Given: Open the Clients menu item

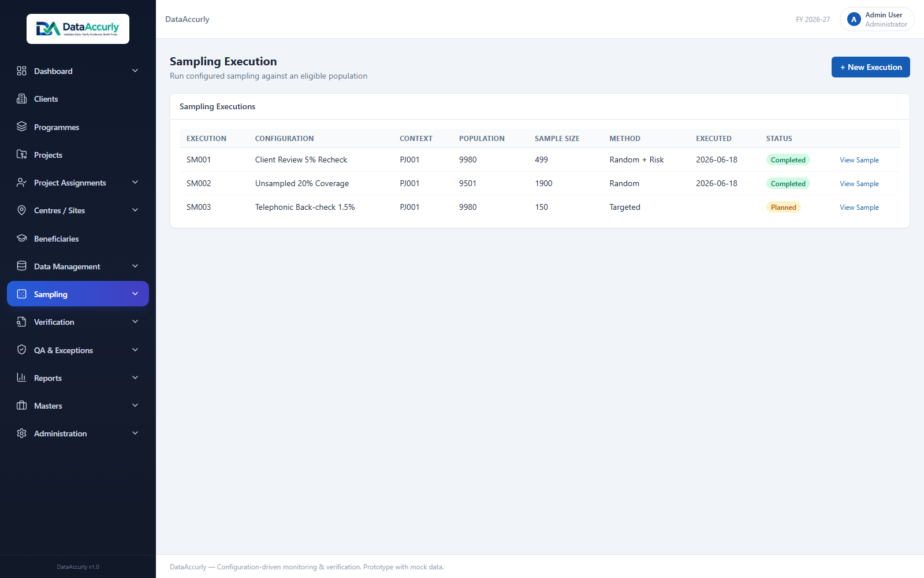Looking at the screenshot, I should [78, 99].
